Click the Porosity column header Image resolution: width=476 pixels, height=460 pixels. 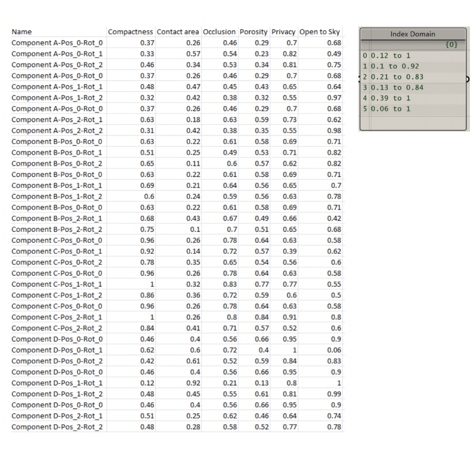click(253, 32)
